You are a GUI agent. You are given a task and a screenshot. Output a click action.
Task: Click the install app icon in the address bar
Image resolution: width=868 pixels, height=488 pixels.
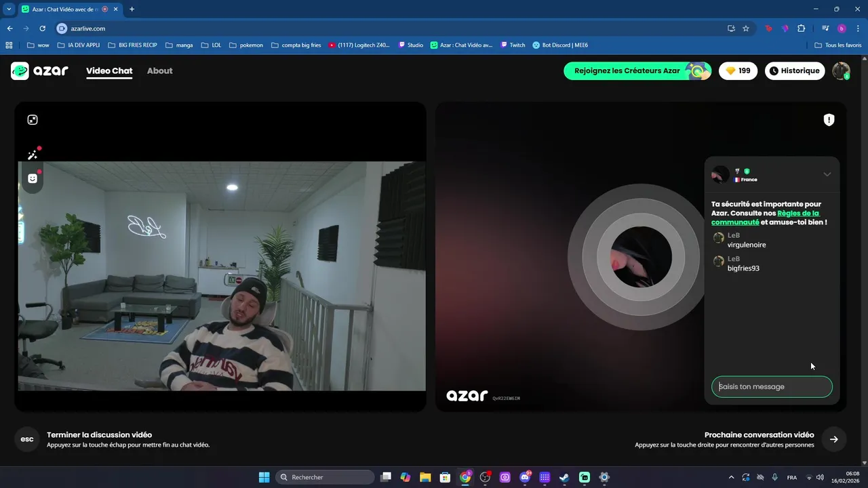(731, 28)
